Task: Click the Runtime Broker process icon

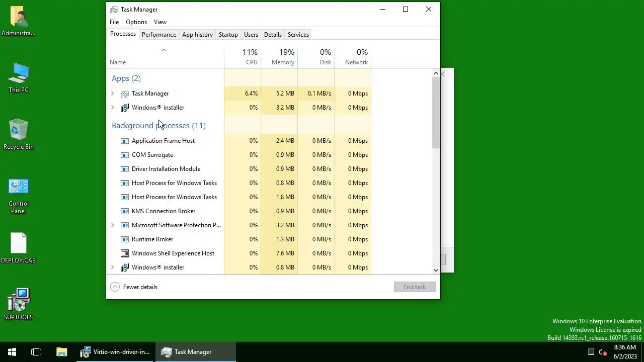Action: pos(125,239)
